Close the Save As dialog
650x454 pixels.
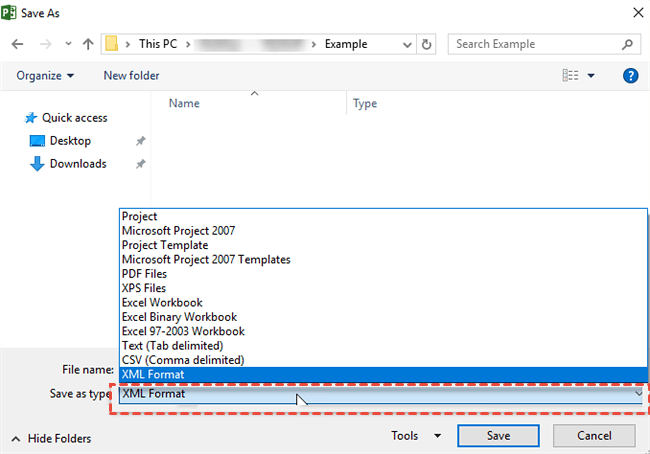(x=638, y=13)
